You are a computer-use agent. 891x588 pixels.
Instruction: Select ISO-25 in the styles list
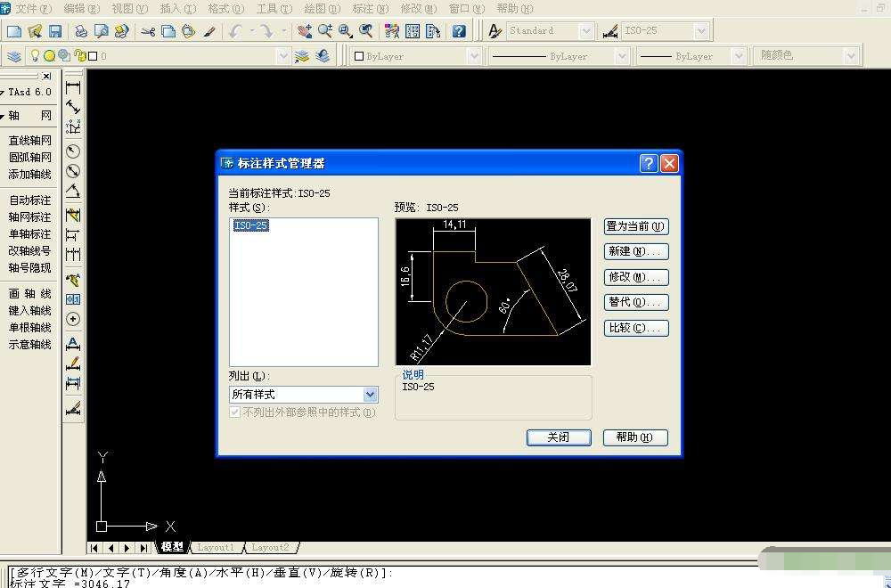pyautogui.click(x=250, y=225)
